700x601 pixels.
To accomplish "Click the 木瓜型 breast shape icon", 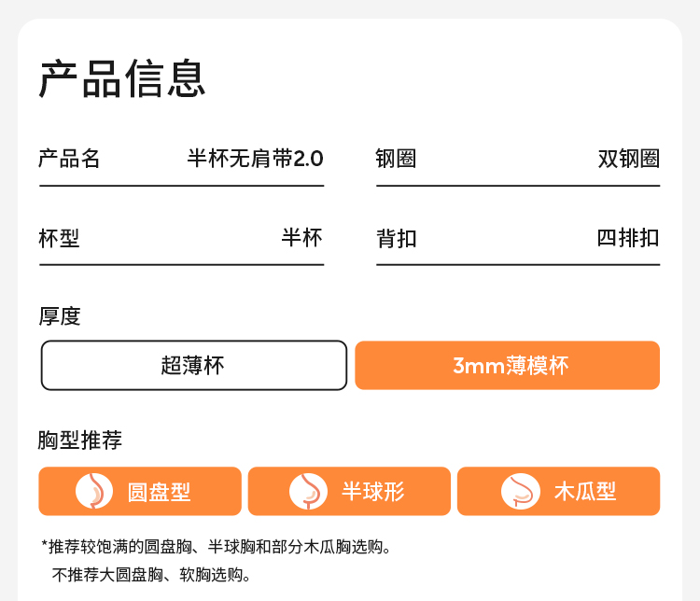I will [520, 491].
